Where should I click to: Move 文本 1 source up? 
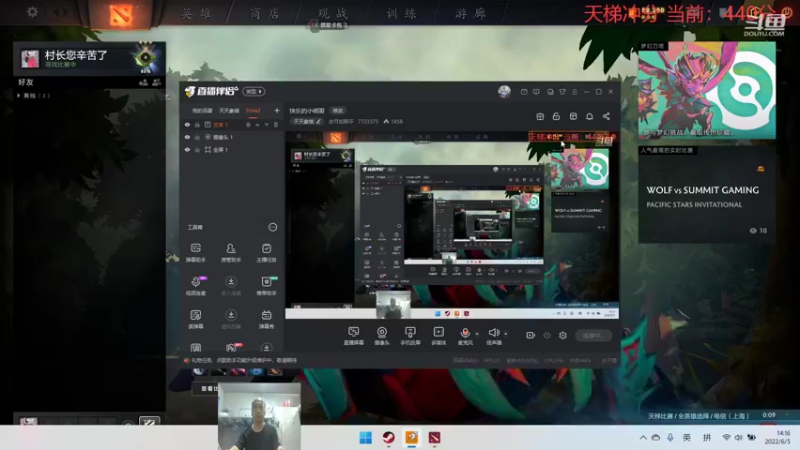coord(258,124)
